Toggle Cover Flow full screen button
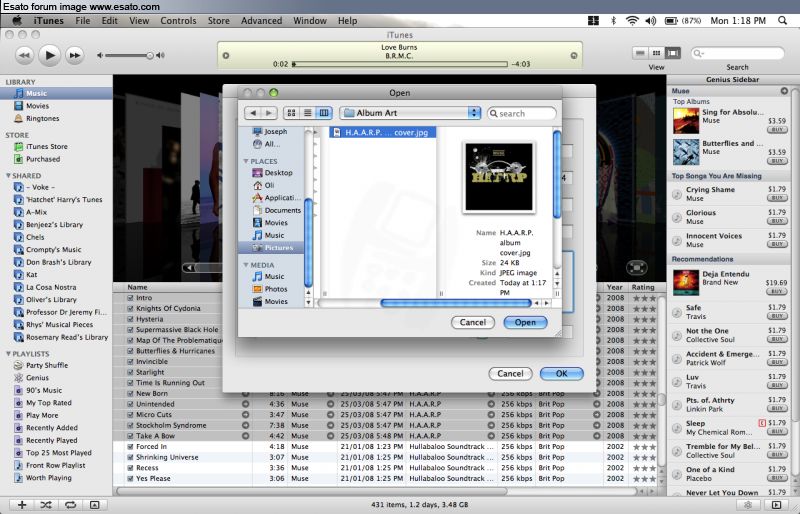This screenshot has width=800, height=514. (636, 267)
